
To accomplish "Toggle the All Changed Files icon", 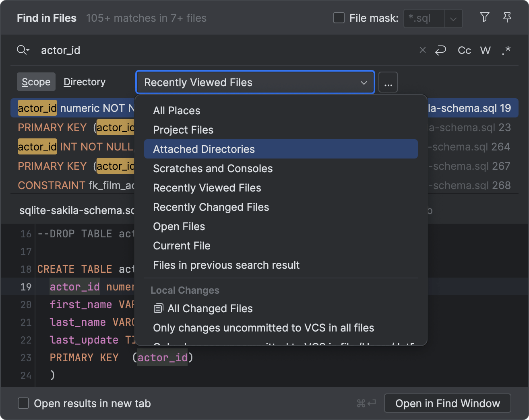I will point(159,308).
